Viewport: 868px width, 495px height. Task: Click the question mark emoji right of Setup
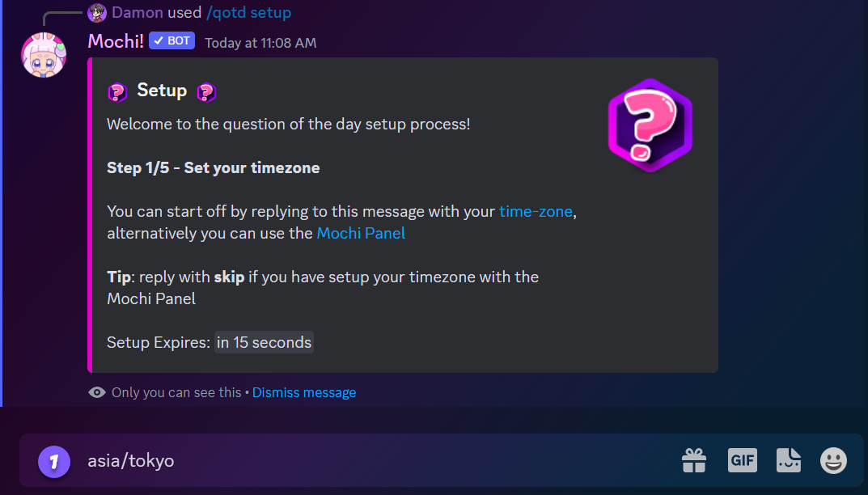[206, 91]
